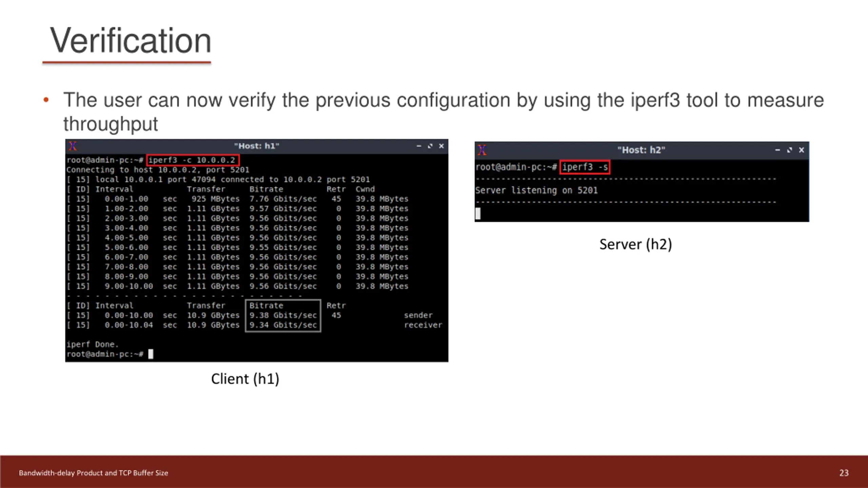Minimize the Host: h1 terminal window
Viewport: 868px width, 488px height.
point(419,146)
